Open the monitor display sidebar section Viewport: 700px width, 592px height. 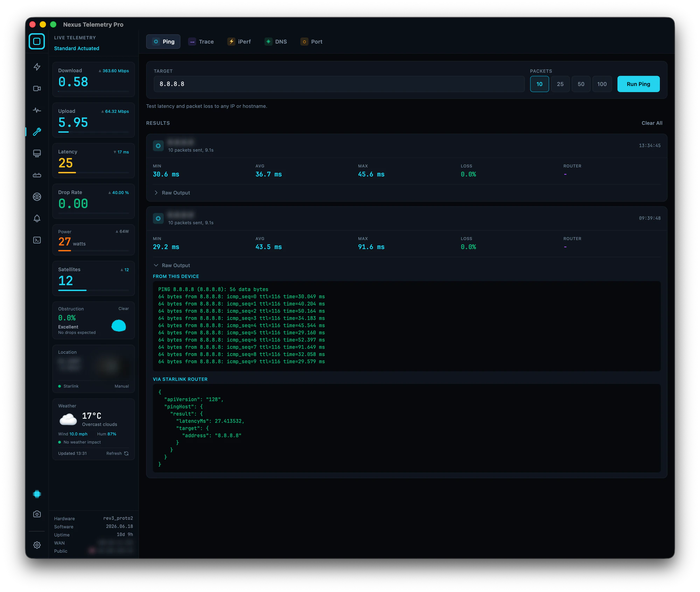coord(37,153)
